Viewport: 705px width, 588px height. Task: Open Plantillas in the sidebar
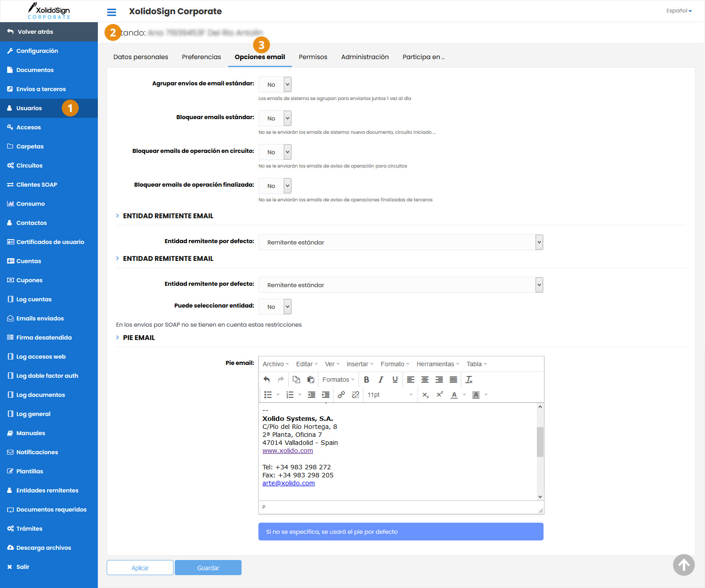coord(49,471)
